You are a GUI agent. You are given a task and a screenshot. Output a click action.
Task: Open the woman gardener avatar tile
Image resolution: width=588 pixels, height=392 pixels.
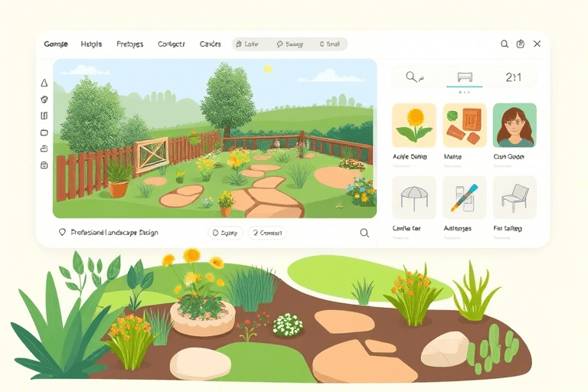click(514, 126)
